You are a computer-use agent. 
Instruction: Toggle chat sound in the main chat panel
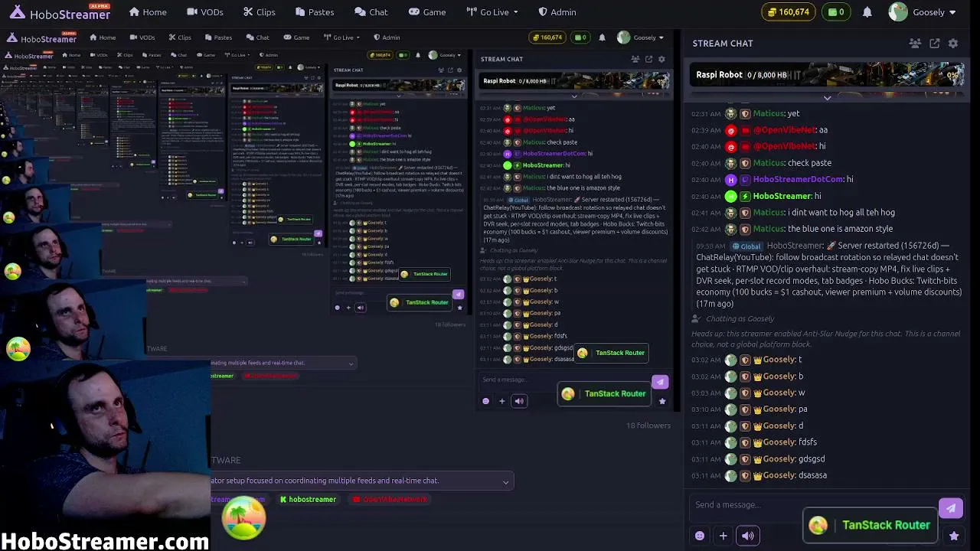tap(748, 536)
